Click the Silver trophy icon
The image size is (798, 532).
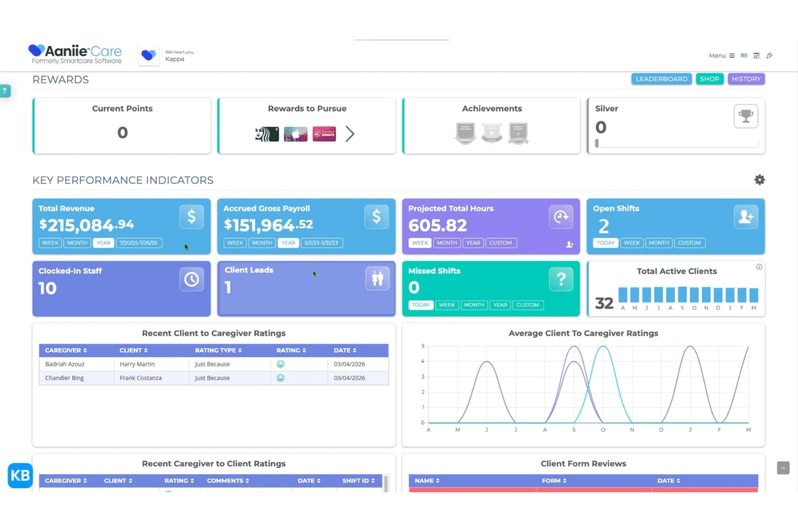pos(746,116)
